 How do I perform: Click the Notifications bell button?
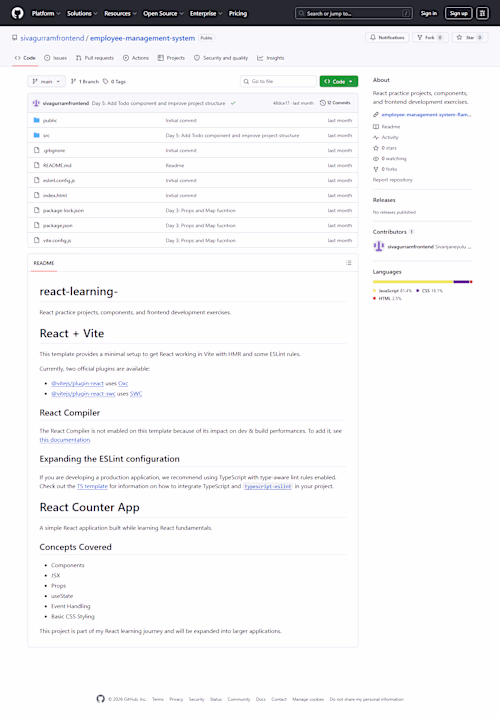(387, 38)
